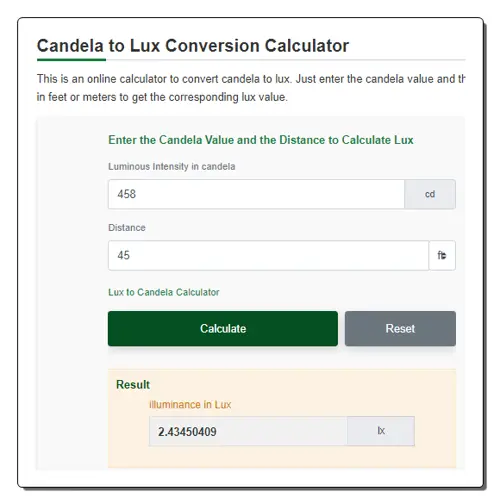The width and height of the screenshot is (500, 504).
Task: Select the illuminance result field 2.43450409
Action: tap(248, 431)
